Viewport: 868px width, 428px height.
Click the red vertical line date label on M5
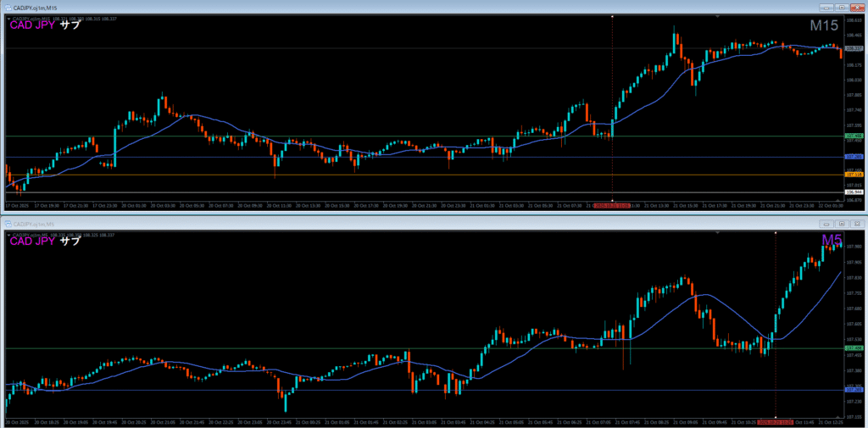pos(775,421)
